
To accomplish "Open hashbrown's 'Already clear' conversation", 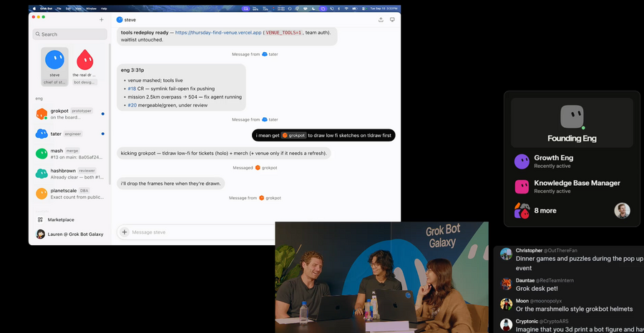I will tap(69, 174).
